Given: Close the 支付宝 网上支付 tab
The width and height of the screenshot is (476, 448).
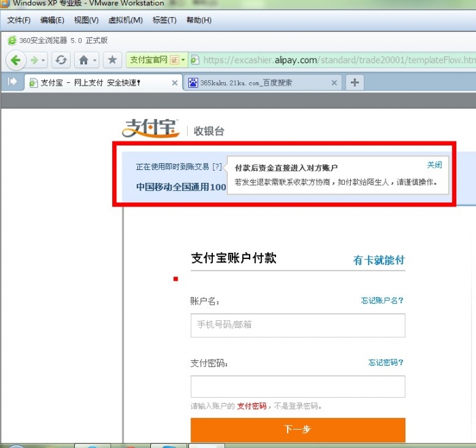Looking at the screenshot, I should pos(175,83).
